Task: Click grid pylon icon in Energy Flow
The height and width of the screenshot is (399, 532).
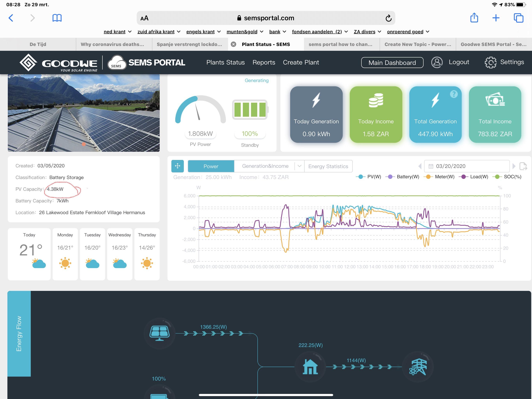Action: pyautogui.click(x=418, y=367)
